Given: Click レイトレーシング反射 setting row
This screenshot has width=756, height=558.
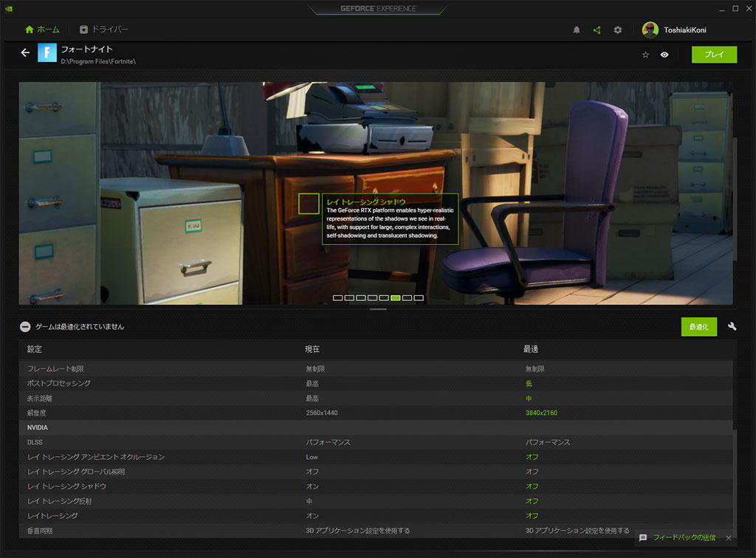Looking at the screenshot, I should (376, 501).
